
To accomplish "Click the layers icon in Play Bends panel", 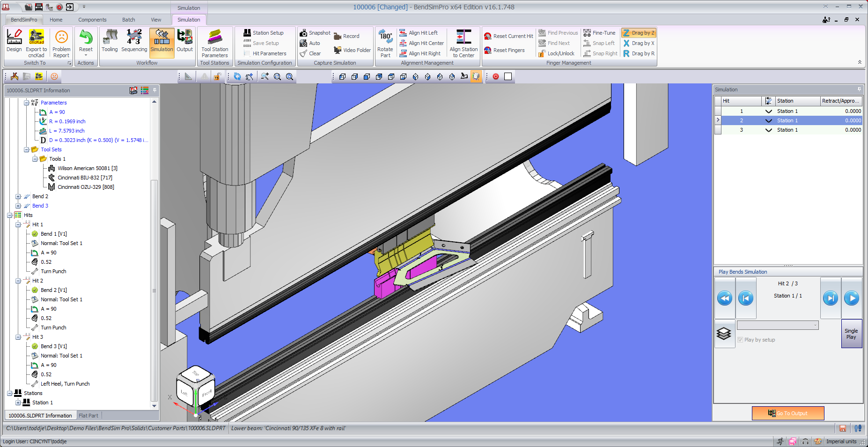I will click(724, 334).
